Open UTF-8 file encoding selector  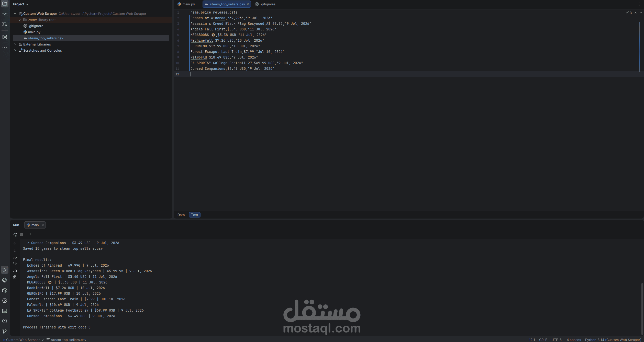557,340
